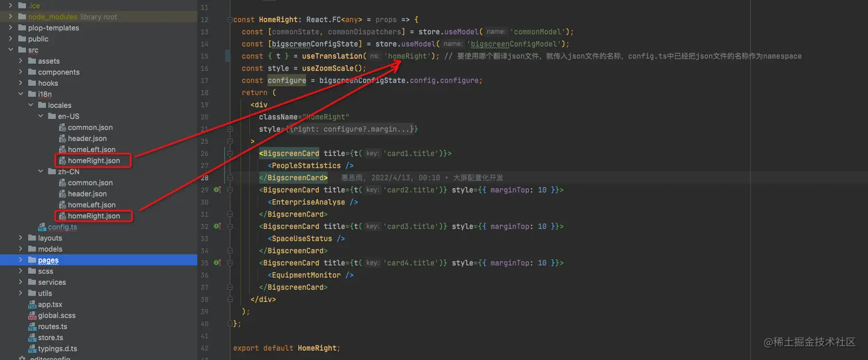Click the TypeScript icon beside config.ts
868x360 pixels.
click(42, 227)
